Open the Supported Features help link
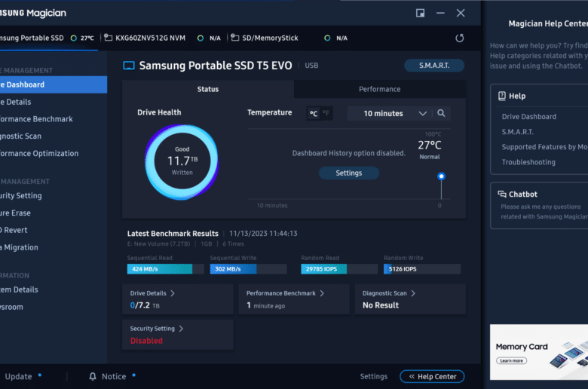Screen dimensions: 588x389 544,147
